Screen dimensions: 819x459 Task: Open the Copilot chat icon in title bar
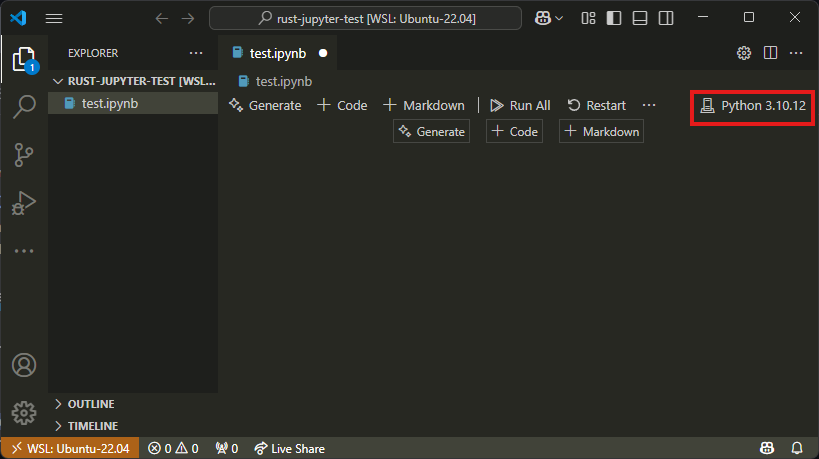pyautogui.click(x=543, y=18)
